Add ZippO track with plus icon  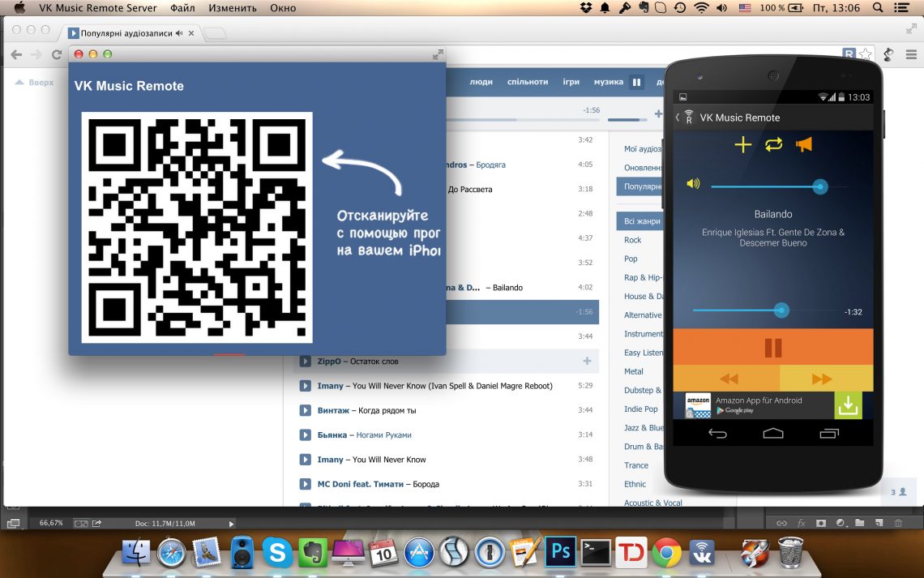587,362
